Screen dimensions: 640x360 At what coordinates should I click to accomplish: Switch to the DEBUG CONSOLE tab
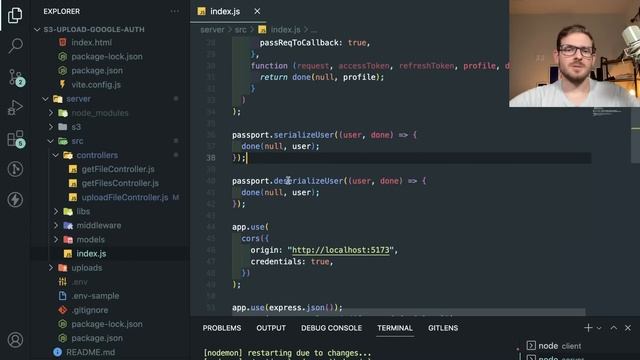click(331, 328)
